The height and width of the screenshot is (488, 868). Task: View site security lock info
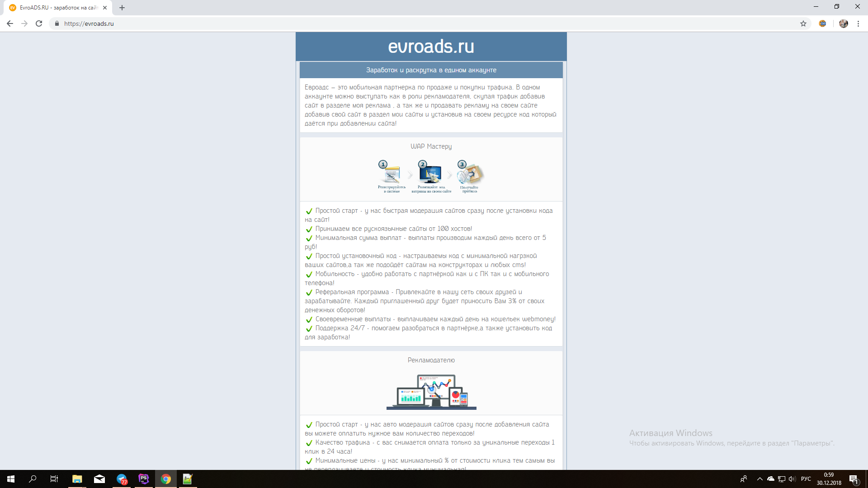pyautogui.click(x=57, y=23)
